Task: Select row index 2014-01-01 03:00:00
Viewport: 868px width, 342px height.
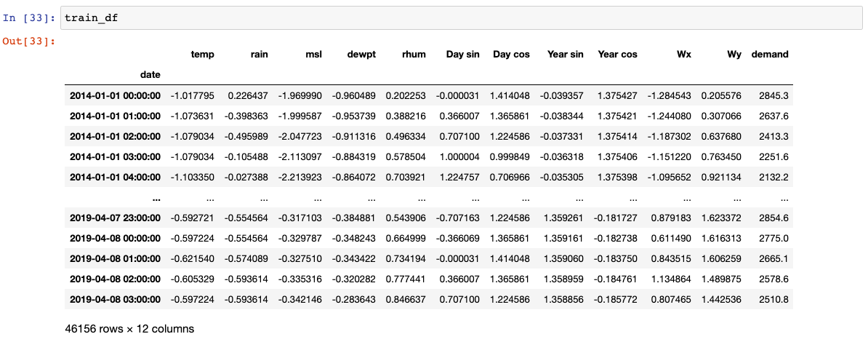Action: 115,157
